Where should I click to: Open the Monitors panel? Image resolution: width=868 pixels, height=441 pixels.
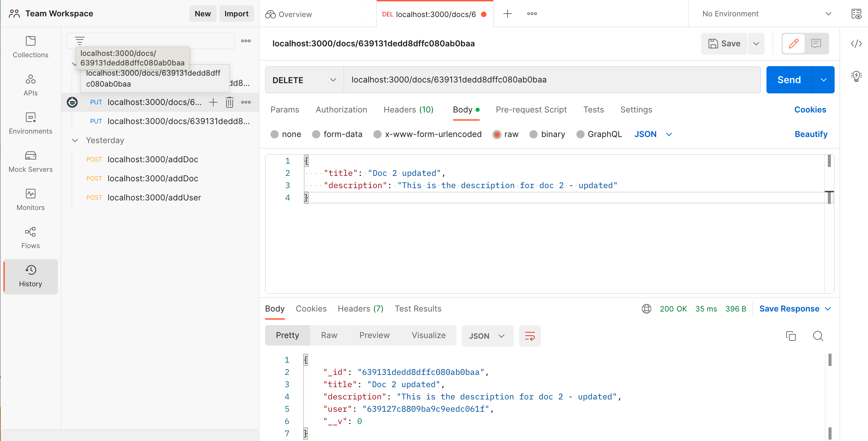(x=30, y=199)
